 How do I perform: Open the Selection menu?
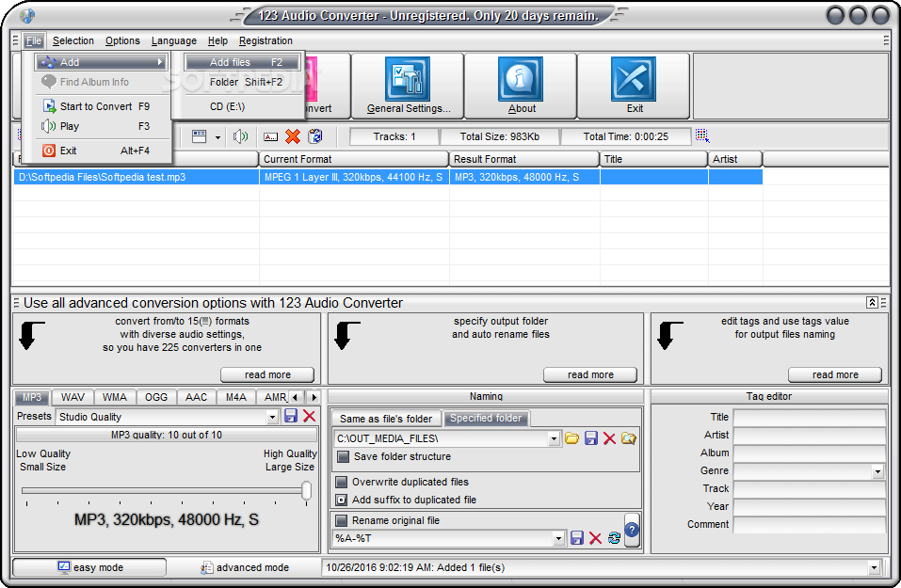pos(73,40)
